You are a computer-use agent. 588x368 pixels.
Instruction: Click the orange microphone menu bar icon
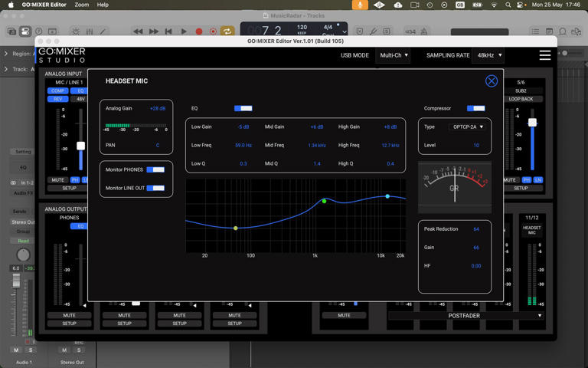coord(360,5)
